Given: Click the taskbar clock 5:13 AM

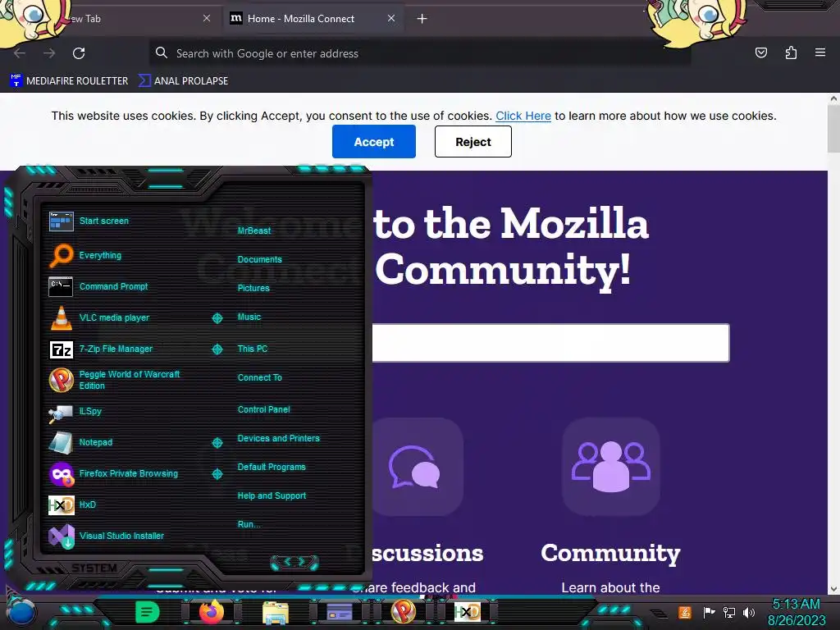Looking at the screenshot, I should (x=796, y=605).
